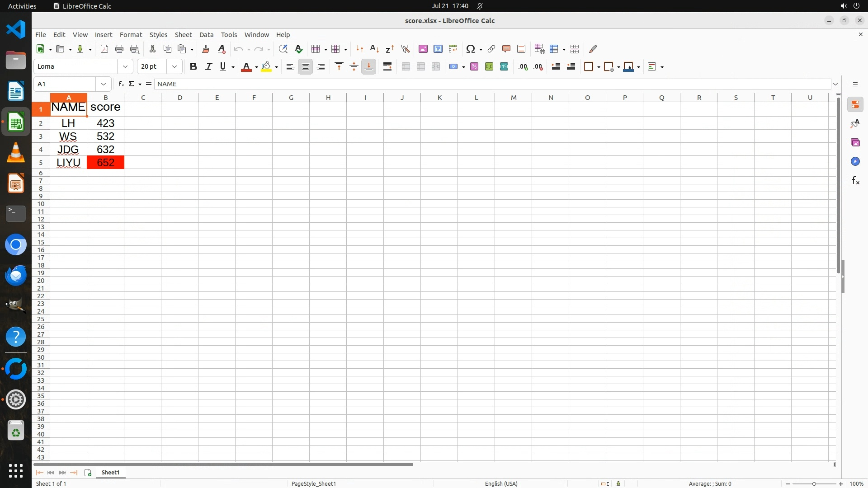Viewport: 868px width, 488px height.
Task: Toggle Wrap Text button
Action: [x=387, y=67]
